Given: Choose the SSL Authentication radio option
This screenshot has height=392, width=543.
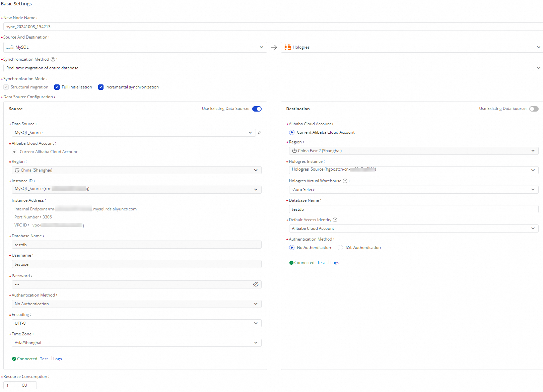Looking at the screenshot, I should (340, 248).
